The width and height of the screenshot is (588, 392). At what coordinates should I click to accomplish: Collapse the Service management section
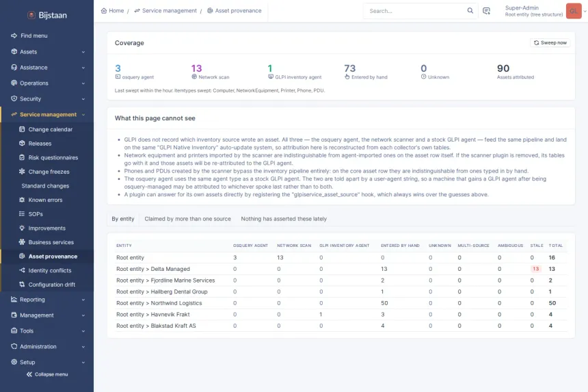coord(47,114)
